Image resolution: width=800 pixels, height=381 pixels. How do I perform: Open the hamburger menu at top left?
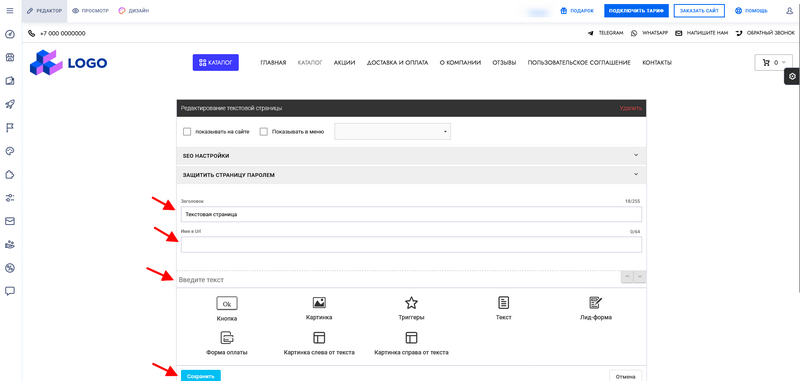10,11
